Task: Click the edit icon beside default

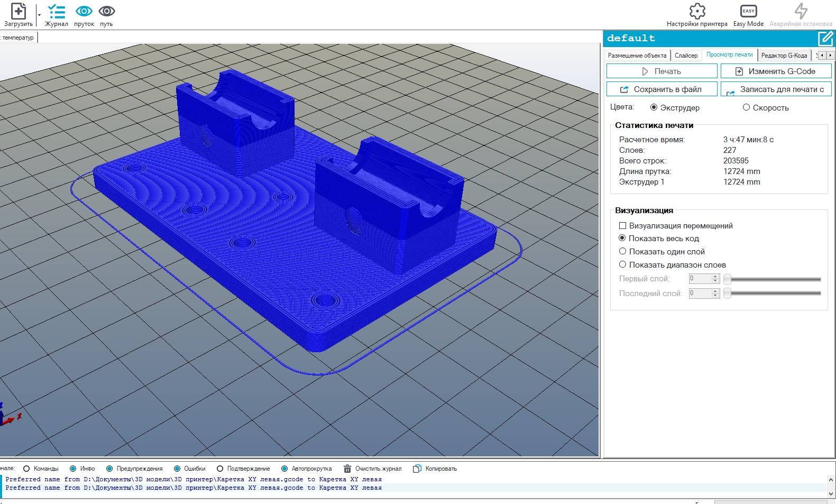Action: (825, 38)
